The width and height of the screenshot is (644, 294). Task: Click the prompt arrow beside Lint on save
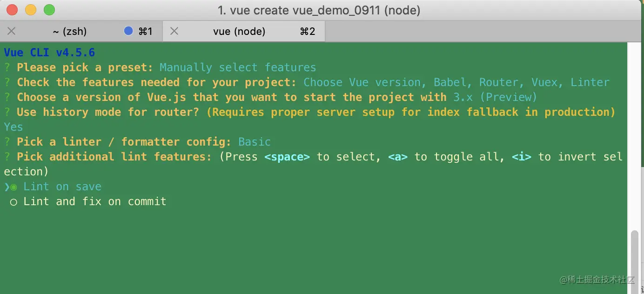click(x=7, y=187)
